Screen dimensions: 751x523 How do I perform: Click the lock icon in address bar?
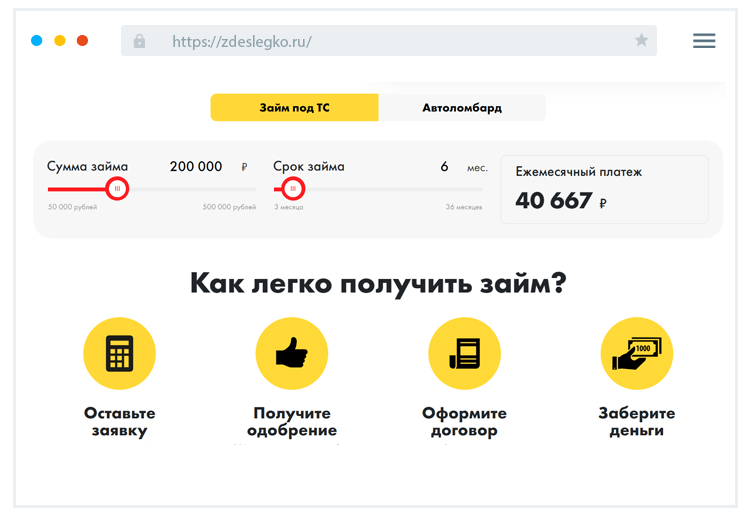tap(139, 41)
